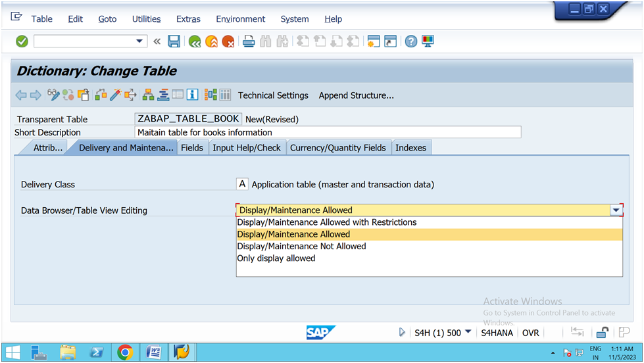
Task: Click the next object right arrow
Action: pos(36,95)
